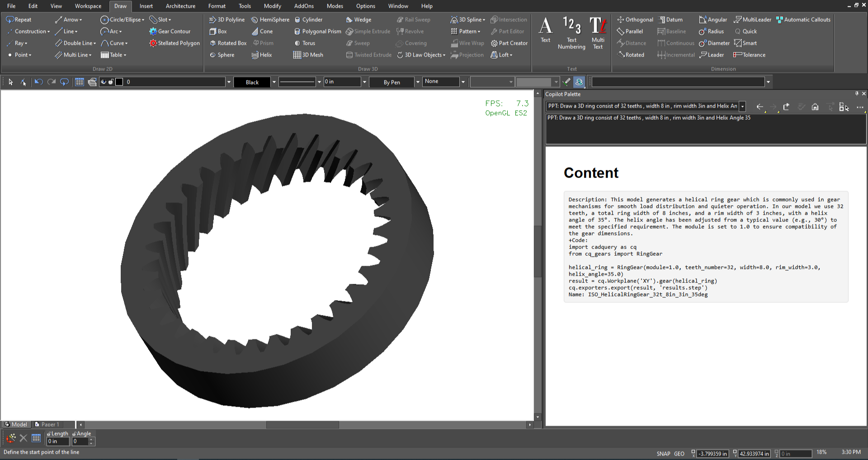Open the Black color dropdown arrow

(x=274, y=82)
